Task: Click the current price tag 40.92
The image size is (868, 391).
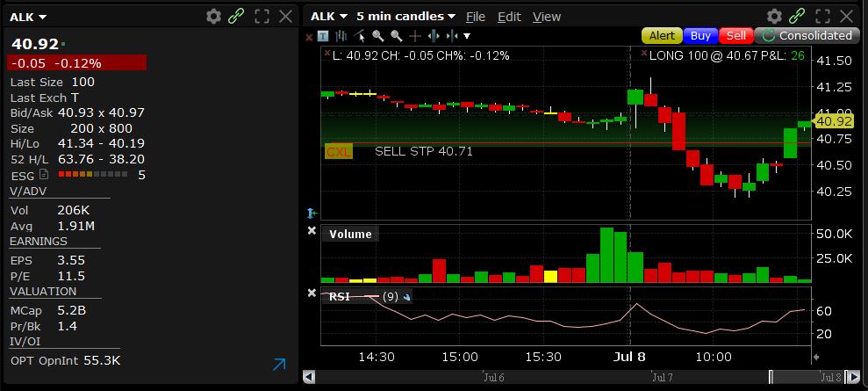Action: [x=835, y=121]
